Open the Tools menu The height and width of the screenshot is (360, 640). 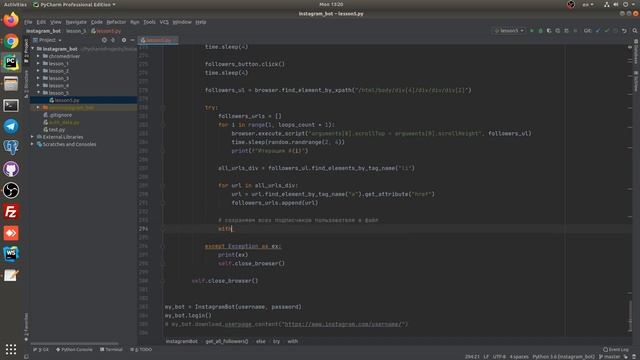149,22
